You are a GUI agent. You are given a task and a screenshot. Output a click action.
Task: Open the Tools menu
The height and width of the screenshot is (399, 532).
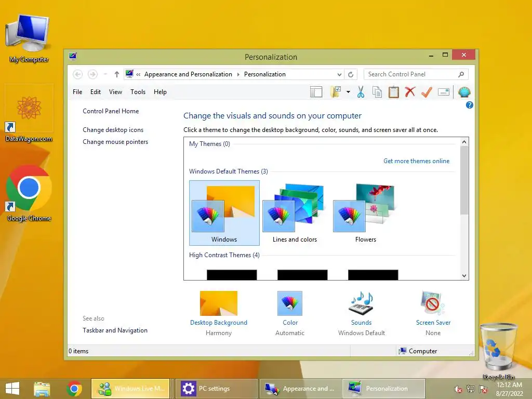click(138, 92)
